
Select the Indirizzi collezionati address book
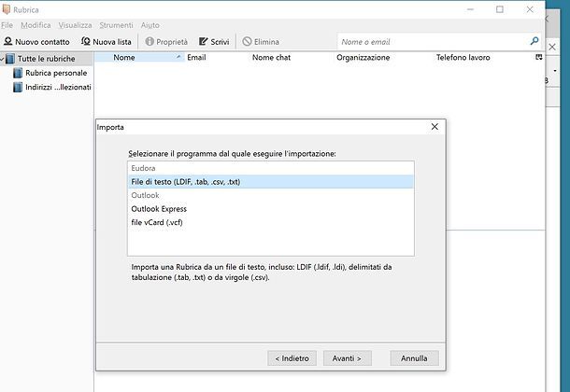52,87
